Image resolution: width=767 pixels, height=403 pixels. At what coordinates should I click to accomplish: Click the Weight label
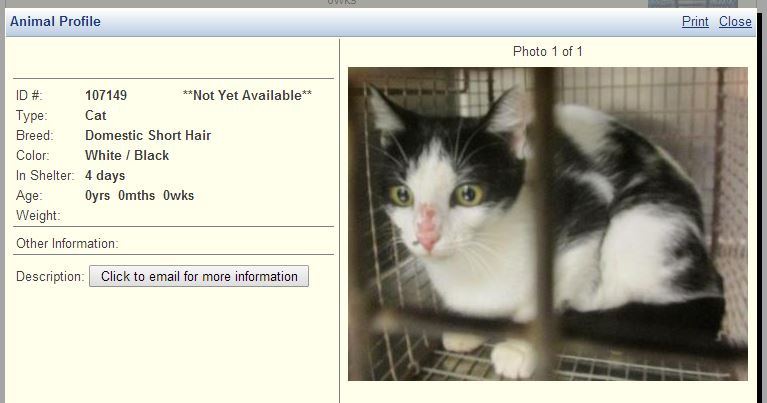(x=38, y=216)
